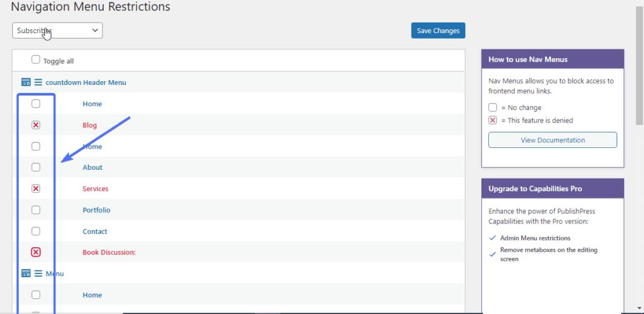
Task: Check the Toggle all checkbox
Action: pyautogui.click(x=36, y=60)
